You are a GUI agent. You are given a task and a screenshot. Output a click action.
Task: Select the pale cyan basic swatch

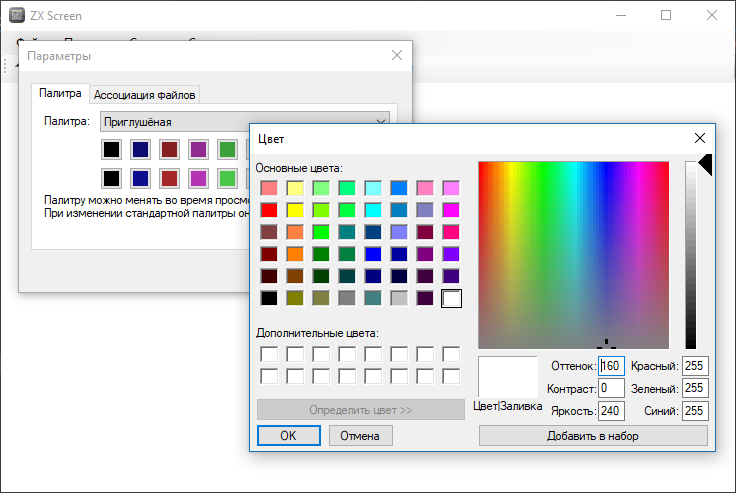click(x=373, y=188)
